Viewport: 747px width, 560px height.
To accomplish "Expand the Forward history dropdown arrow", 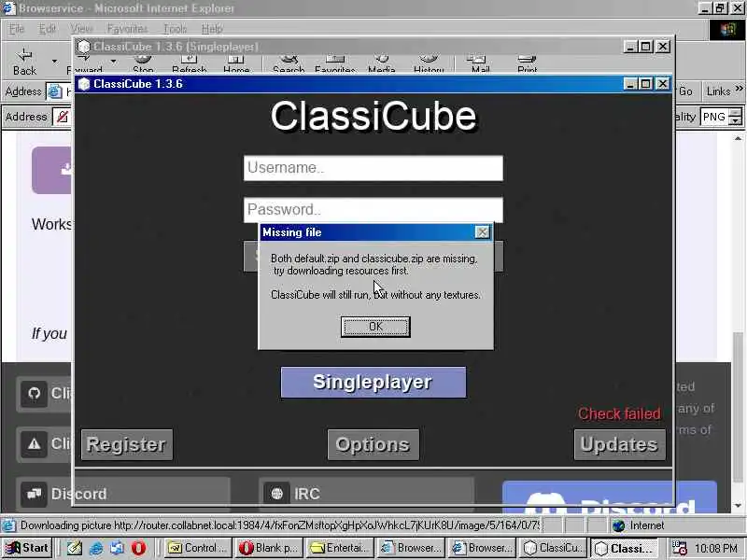I will pyautogui.click(x=113, y=61).
